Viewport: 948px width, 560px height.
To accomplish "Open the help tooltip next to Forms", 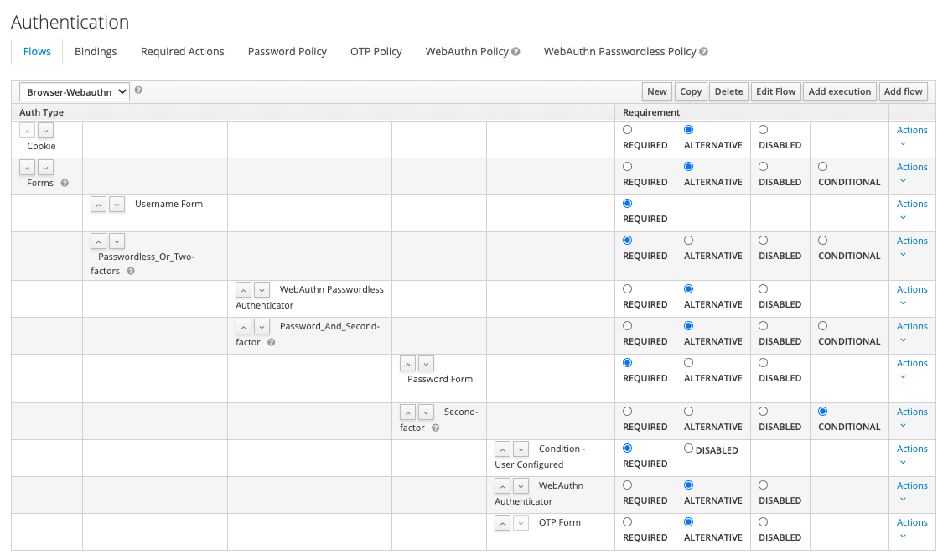I will (65, 183).
